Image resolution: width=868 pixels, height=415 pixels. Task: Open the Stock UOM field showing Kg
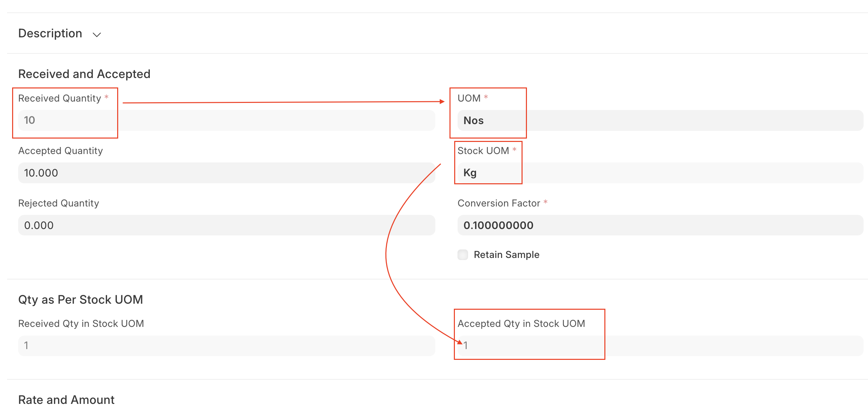coord(660,173)
